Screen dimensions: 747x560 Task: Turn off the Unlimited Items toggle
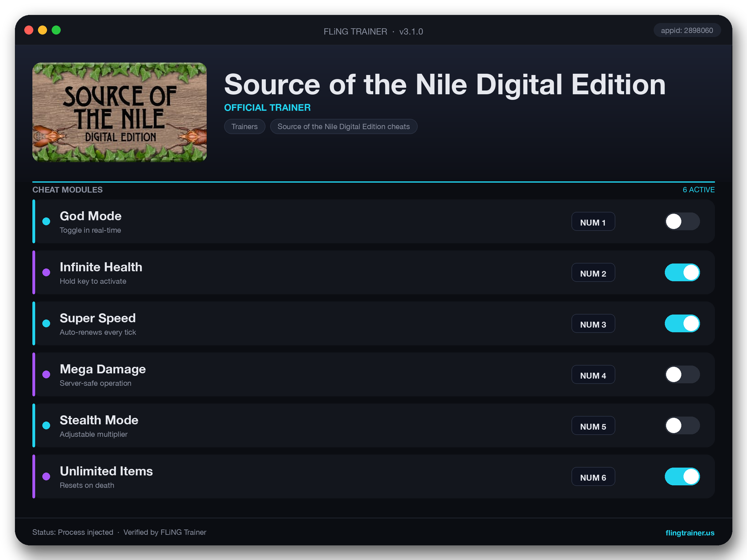[682, 476]
